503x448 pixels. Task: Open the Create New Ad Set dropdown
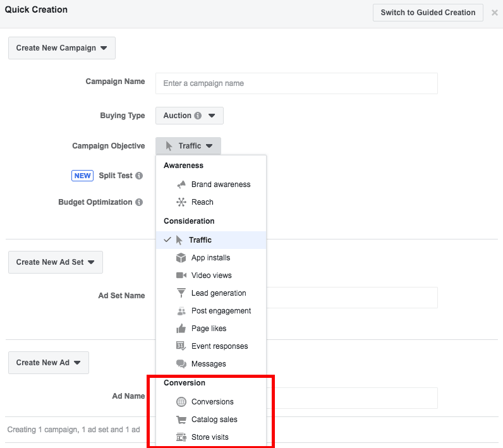[x=56, y=262]
